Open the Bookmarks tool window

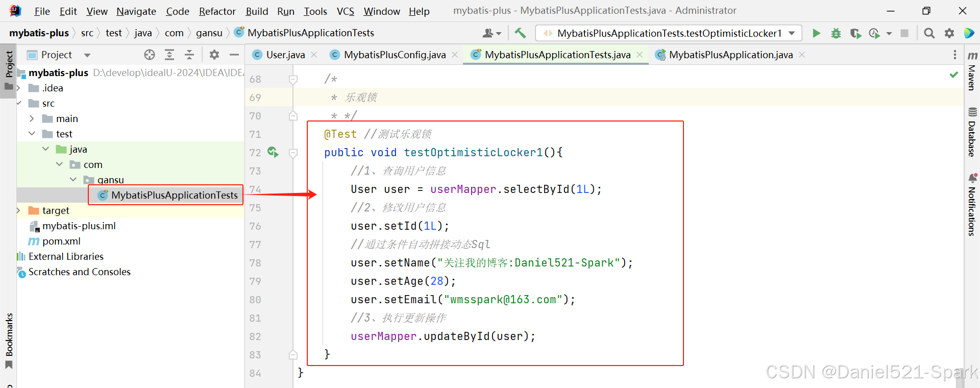pos(9,341)
